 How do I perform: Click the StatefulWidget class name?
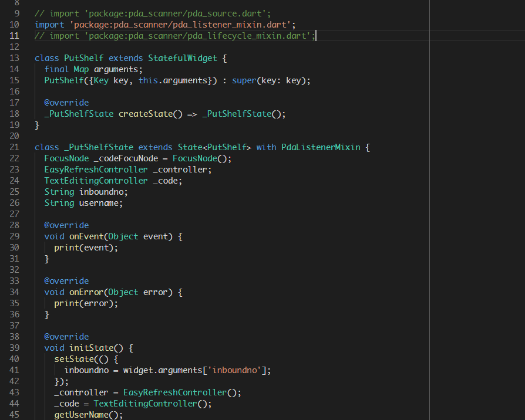(183, 58)
